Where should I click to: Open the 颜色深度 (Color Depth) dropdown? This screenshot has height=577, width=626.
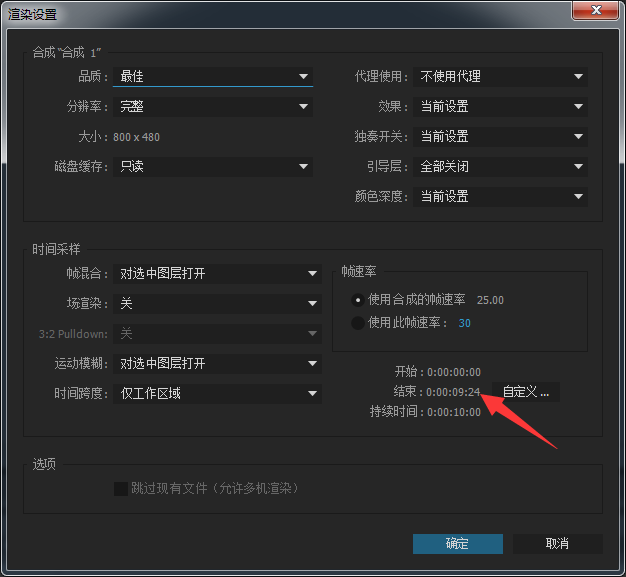point(501,196)
